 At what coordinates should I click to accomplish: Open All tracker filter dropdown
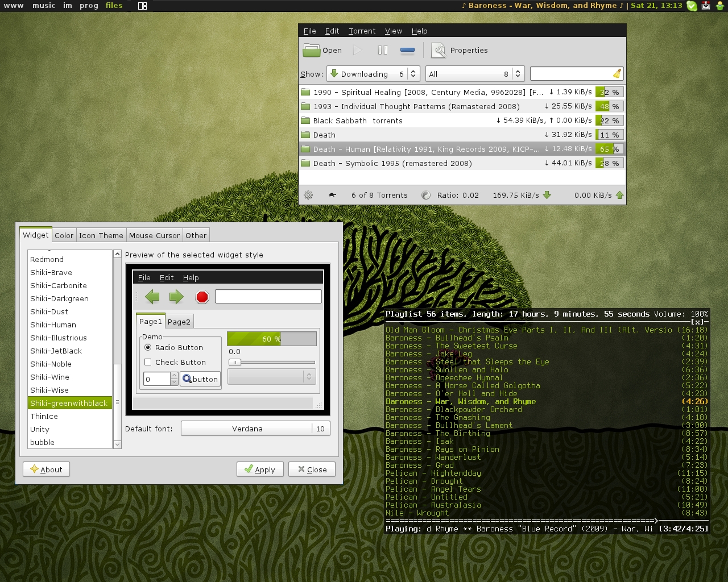pyautogui.click(x=475, y=74)
